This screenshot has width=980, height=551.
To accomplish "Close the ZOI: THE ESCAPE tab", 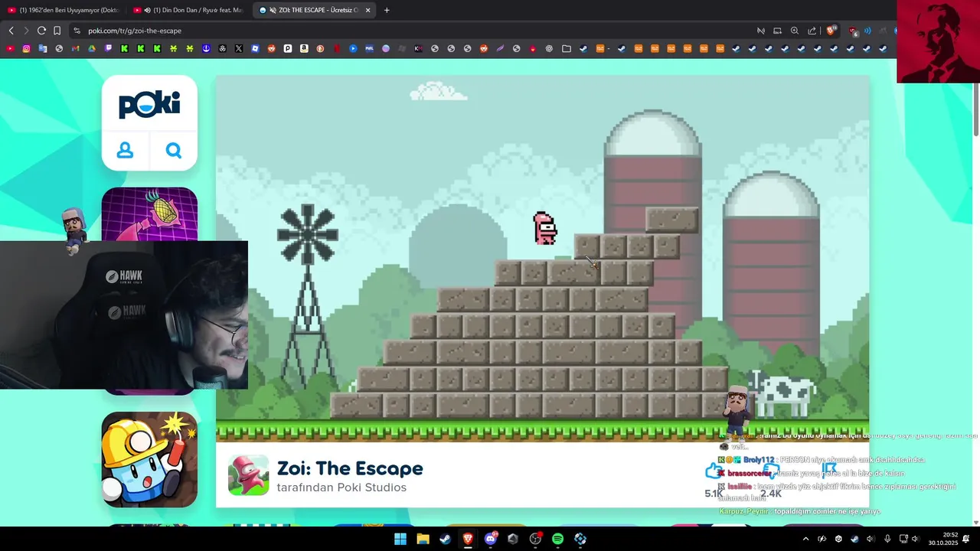I will point(367,10).
